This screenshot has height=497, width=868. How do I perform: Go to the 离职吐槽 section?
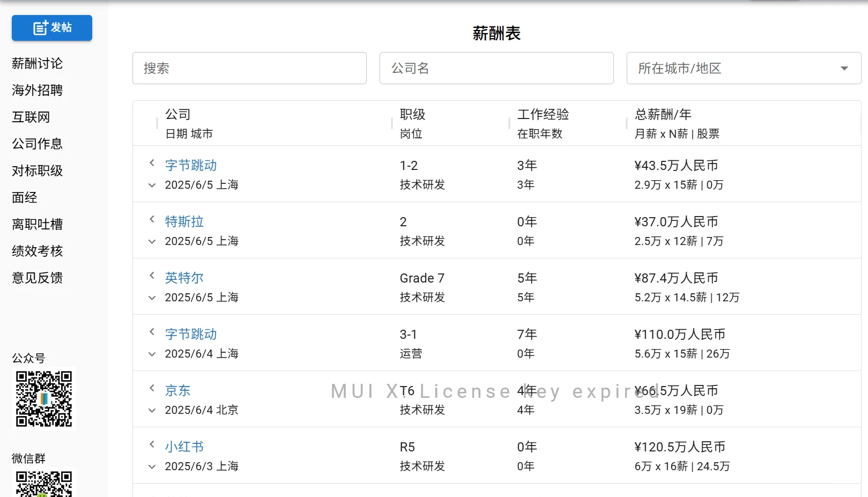[x=38, y=224]
